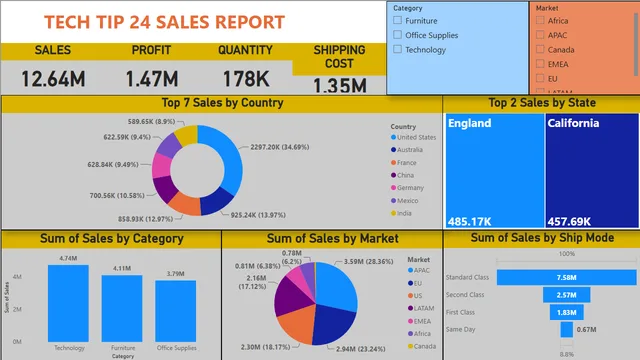The height and width of the screenshot is (360, 640).
Task: Click EMEA market legend marker
Action: [x=410, y=321]
